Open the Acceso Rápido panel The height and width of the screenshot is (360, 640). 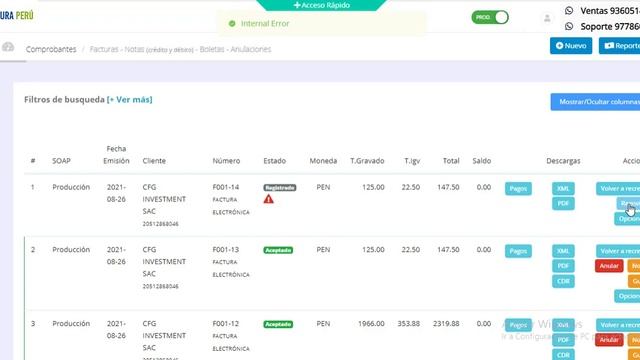pos(322,5)
